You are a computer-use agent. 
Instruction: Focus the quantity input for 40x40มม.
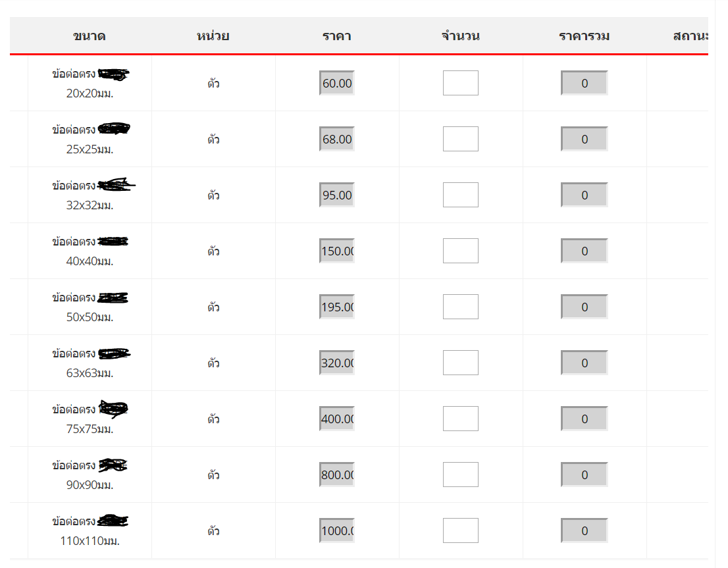coord(460,251)
